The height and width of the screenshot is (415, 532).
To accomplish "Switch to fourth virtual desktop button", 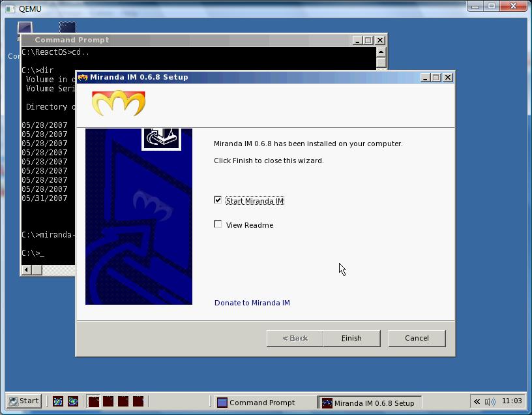I will click(x=138, y=401).
